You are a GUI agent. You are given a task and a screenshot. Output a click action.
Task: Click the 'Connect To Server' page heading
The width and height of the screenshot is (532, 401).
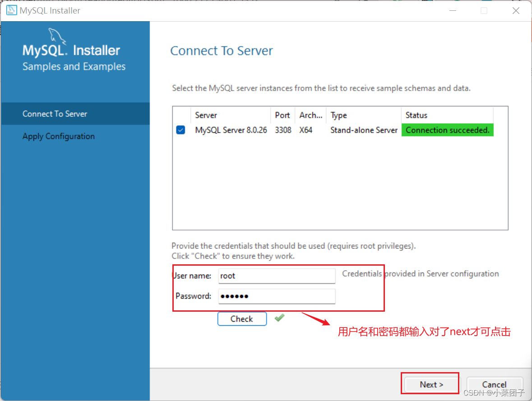coord(221,51)
